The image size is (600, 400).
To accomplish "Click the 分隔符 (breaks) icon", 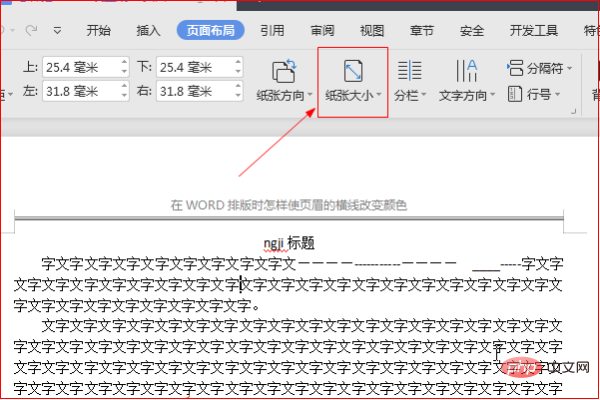I will [515, 69].
